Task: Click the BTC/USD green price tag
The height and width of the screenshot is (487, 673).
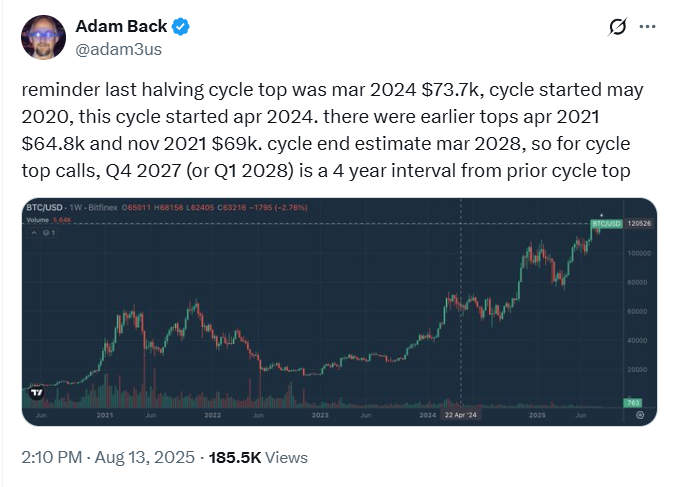Action: 606,224
